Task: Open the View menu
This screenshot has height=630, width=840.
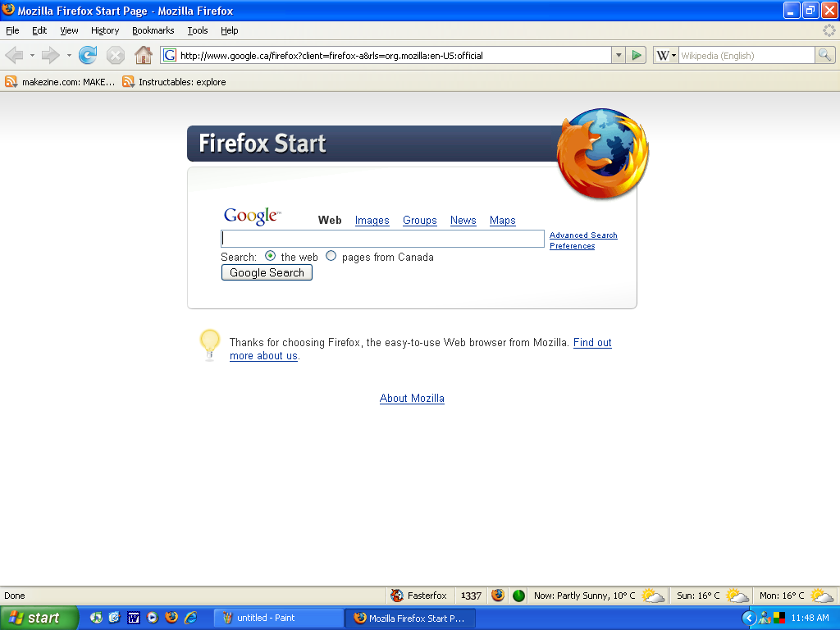Action: coord(69,30)
